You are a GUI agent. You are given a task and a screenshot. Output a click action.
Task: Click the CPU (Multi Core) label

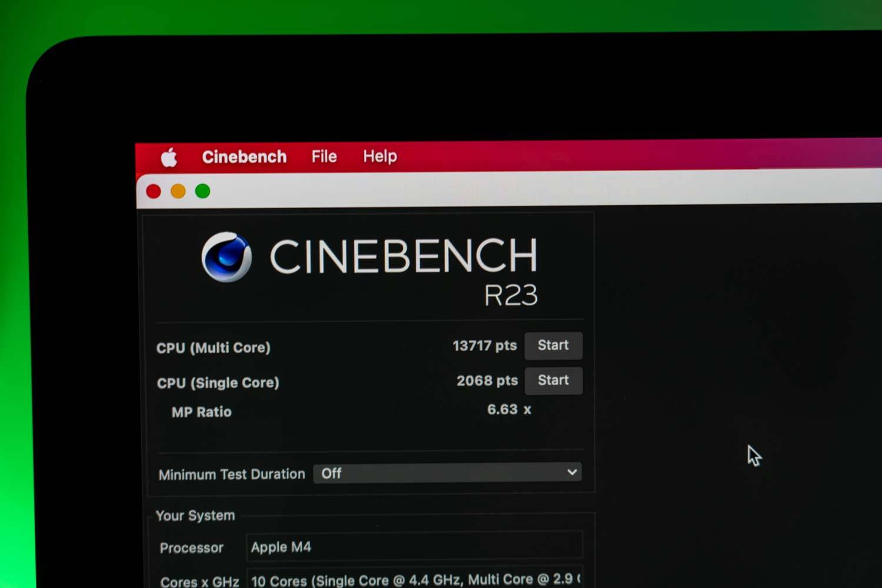click(213, 348)
